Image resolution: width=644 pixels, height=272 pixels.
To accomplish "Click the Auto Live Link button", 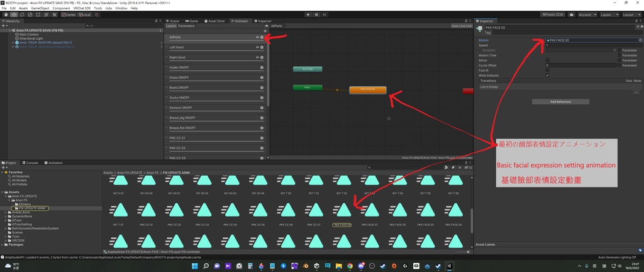I will tap(462, 26).
